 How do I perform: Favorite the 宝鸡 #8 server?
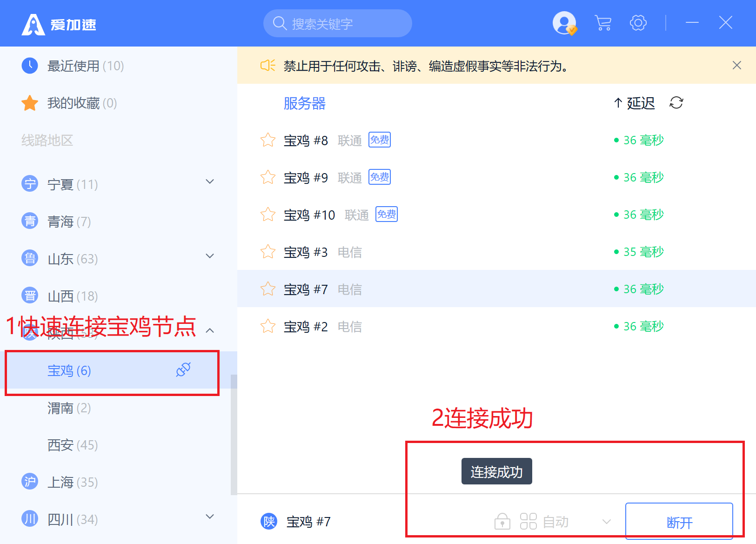click(x=268, y=140)
